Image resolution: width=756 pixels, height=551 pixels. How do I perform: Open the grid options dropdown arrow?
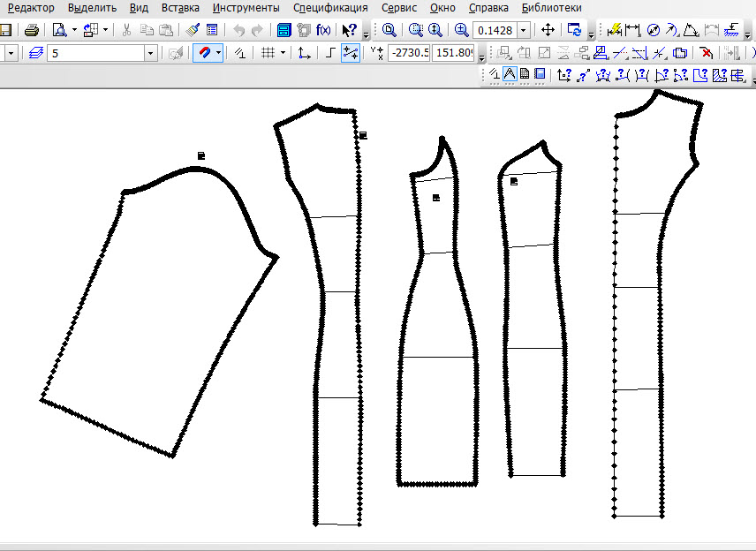(283, 53)
